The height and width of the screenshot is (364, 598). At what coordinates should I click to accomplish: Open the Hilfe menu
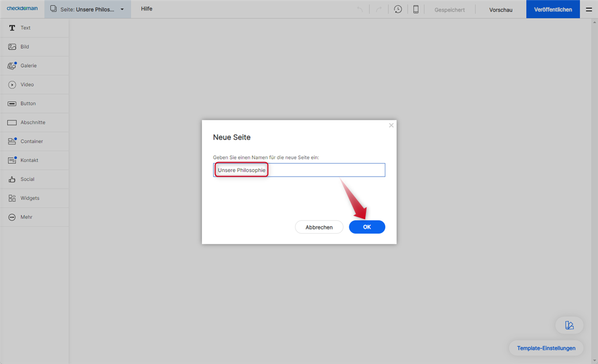pos(147,9)
